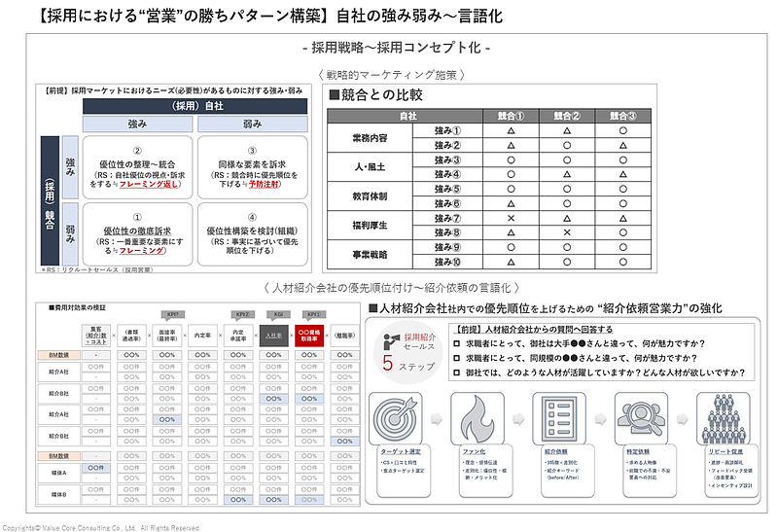Click quadrant ① 優位性の徹底訴求 box
The image size is (778, 532).
coord(137,234)
